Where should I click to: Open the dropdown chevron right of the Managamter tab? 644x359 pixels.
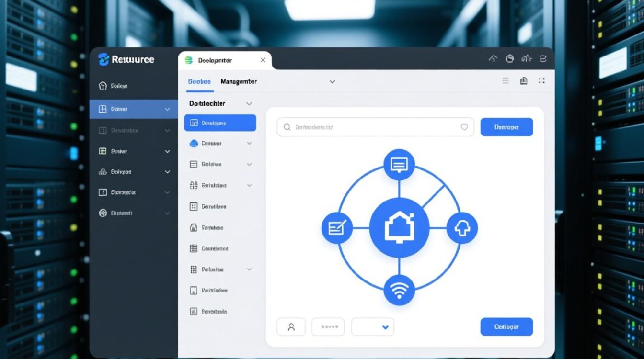332,82
